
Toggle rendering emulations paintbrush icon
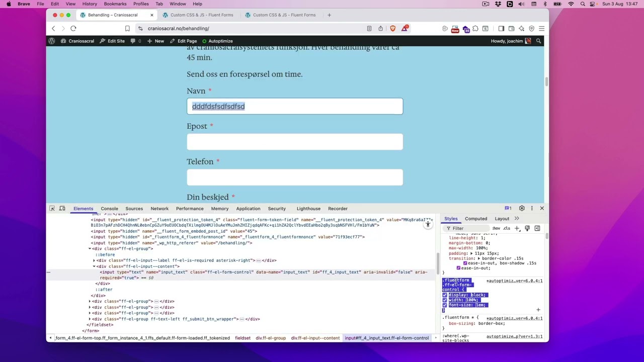[x=527, y=228]
